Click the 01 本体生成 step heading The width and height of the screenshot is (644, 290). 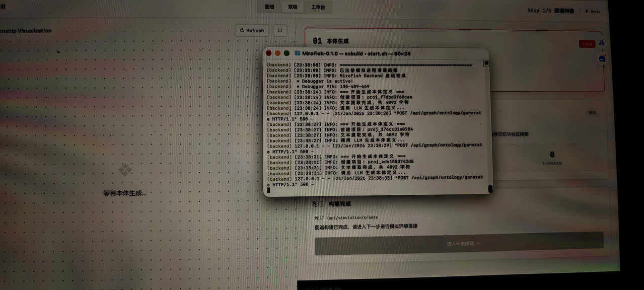(x=331, y=41)
